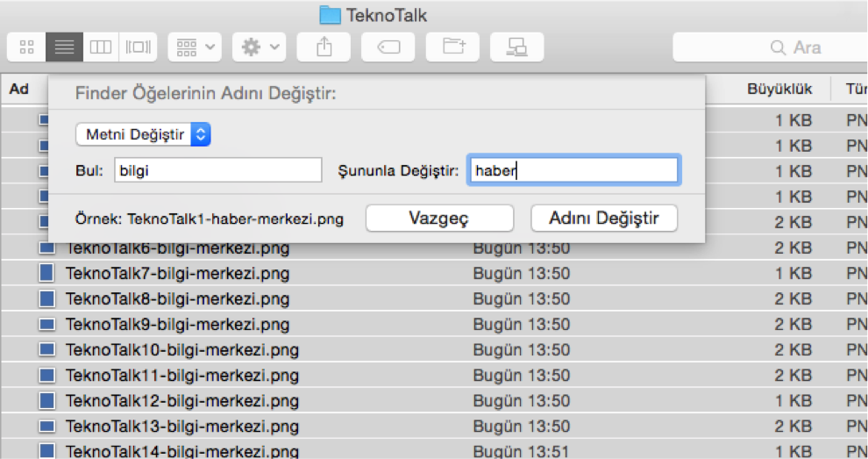Image resolution: width=868 pixels, height=459 pixels.
Task: Click the PNG file icon of TeknoTalk10-bilgi-merkezi.png
Action: pyautogui.click(x=47, y=349)
